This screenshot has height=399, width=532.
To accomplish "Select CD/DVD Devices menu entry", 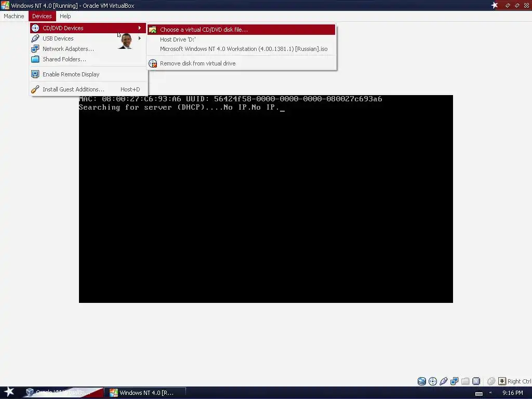I will [x=88, y=28].
